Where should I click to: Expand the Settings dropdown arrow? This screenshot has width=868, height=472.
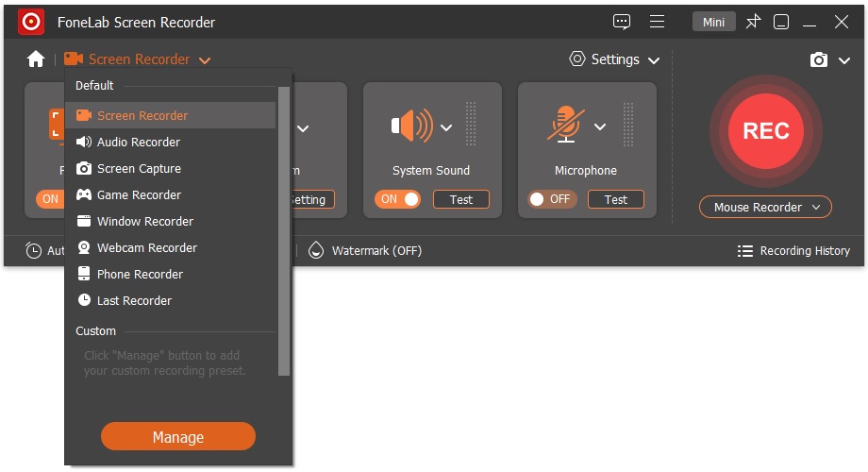[654, 60]
